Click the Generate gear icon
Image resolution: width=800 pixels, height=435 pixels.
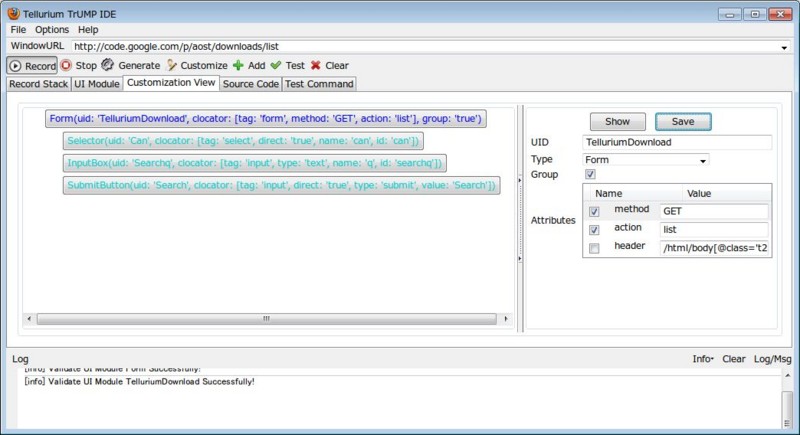click(107, 65)
